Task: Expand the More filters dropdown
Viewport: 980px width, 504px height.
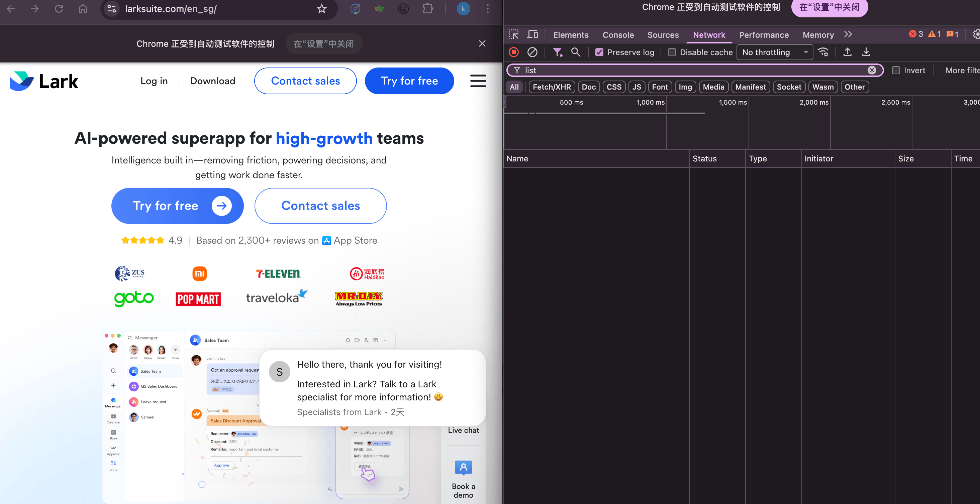Action: tap(963, 70)
